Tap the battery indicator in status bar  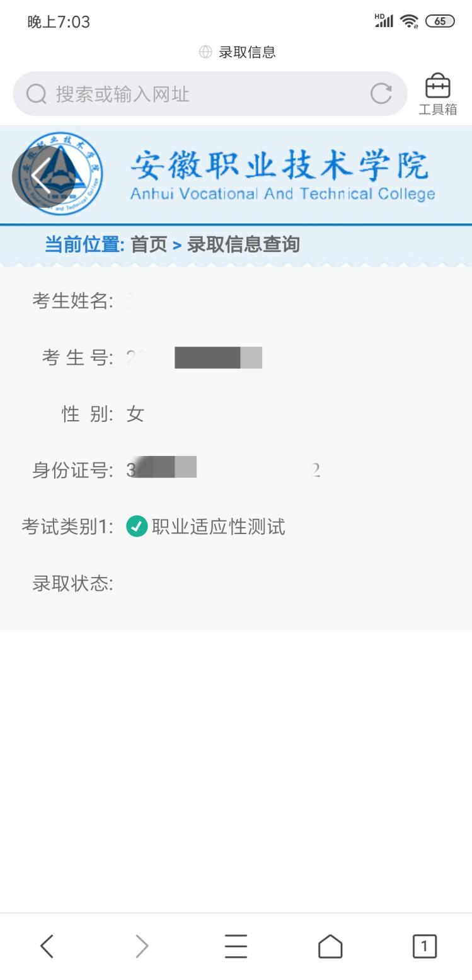(x=440, y=21)
